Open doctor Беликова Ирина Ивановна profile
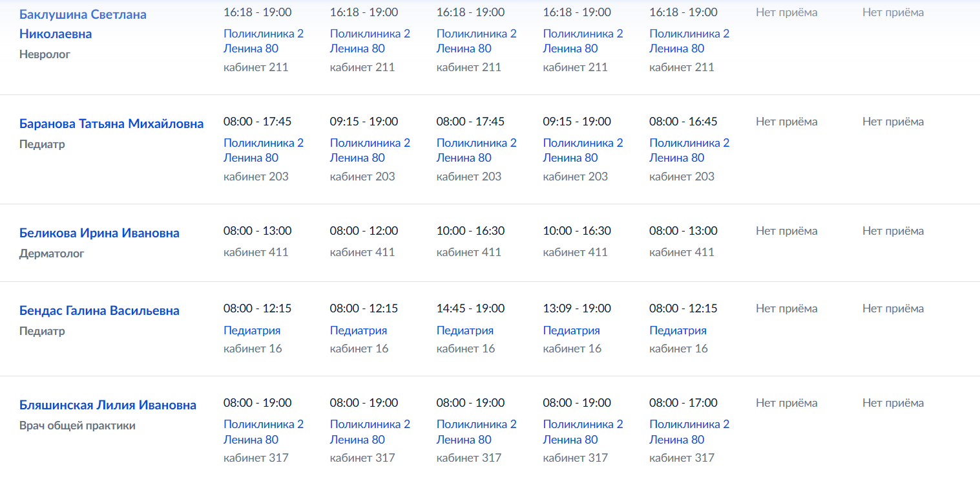The width and height of the screenshot is (980, 485). pyautogui.click(x=99, y=233)
